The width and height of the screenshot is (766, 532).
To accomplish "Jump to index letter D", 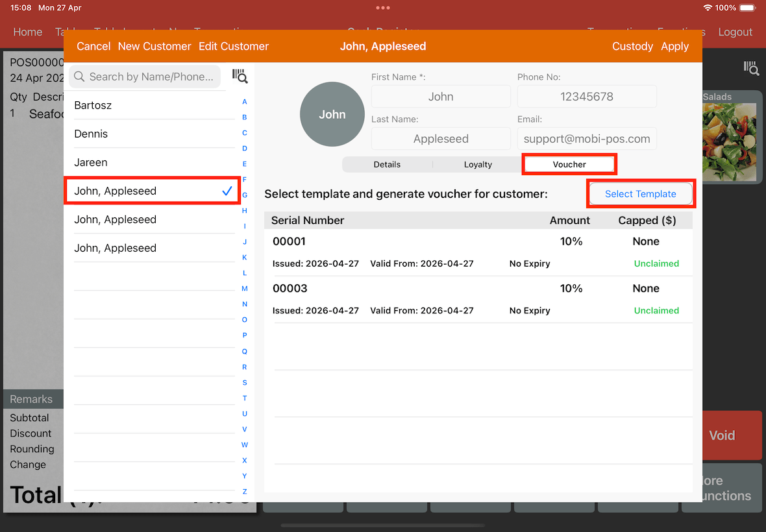I will (x=245, y=149).
